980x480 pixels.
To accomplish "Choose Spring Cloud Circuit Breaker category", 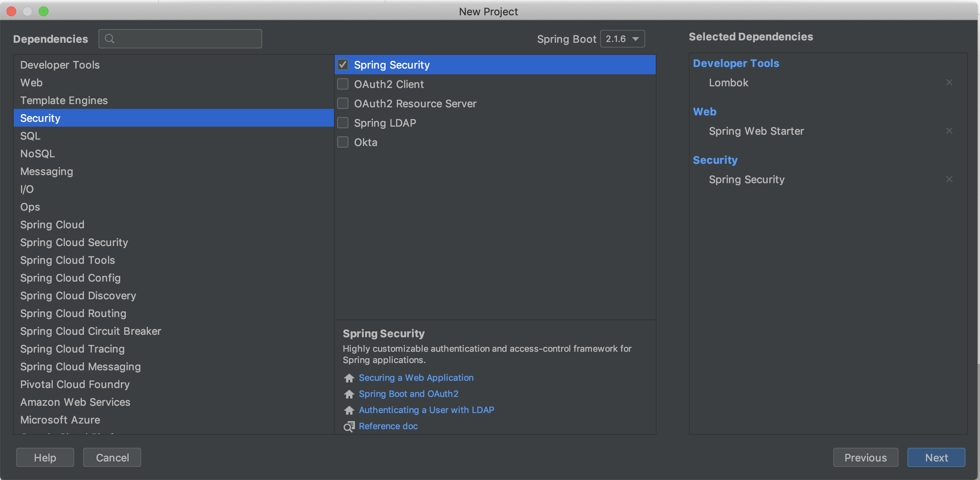I will [173, 331].
